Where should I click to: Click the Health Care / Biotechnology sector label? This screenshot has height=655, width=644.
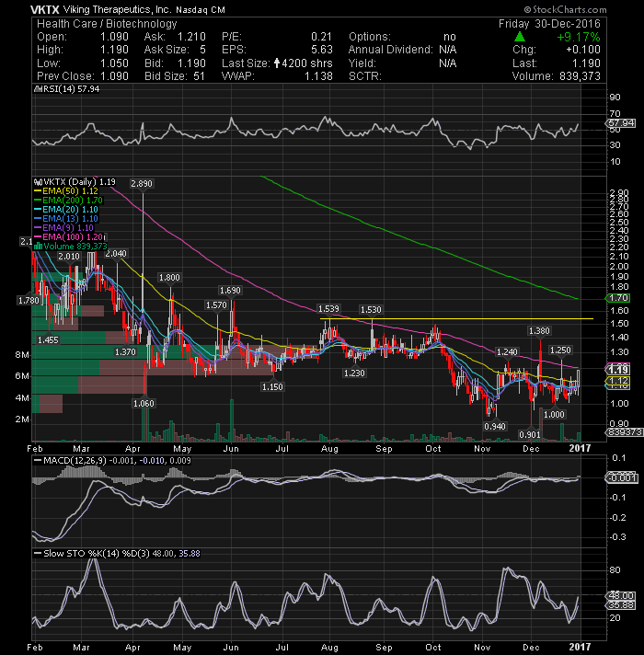tap(107, 24)
